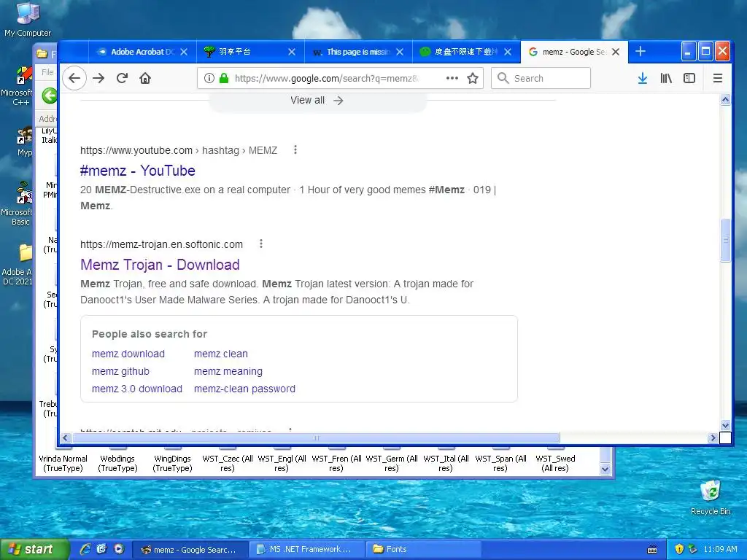Viewport: 747px width, 560px height.
Task: Select WingDings (TrueType) font in Fonts window
Action: click(x=172, y=463)
